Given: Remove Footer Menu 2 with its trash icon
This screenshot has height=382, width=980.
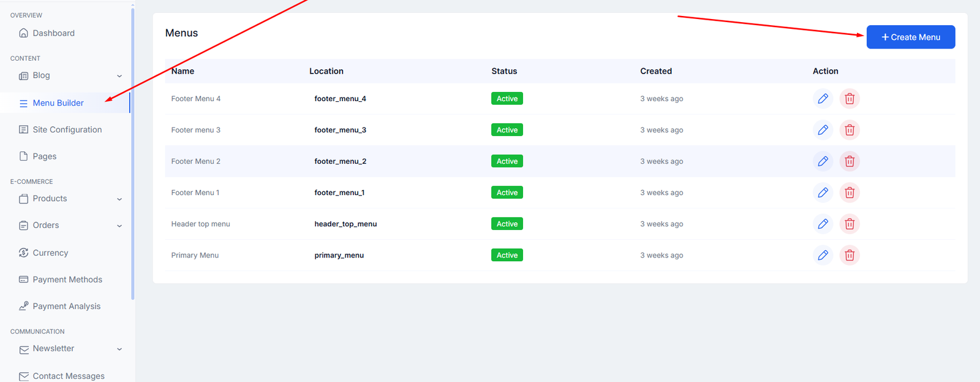Looking at the screenshot, I should (850, 161).
